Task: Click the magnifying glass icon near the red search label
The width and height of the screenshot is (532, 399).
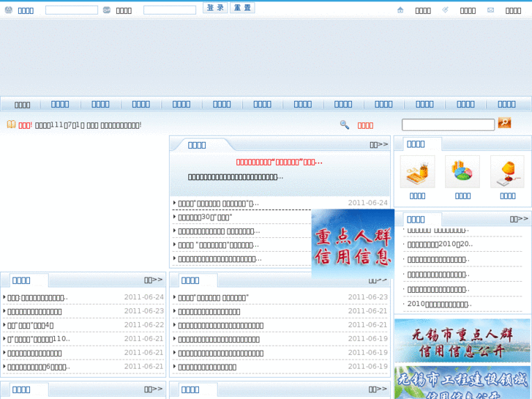Action: point(345,124)
